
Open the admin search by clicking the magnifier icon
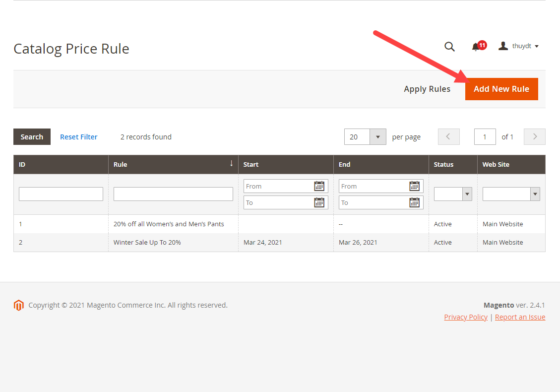coord(449,46)
